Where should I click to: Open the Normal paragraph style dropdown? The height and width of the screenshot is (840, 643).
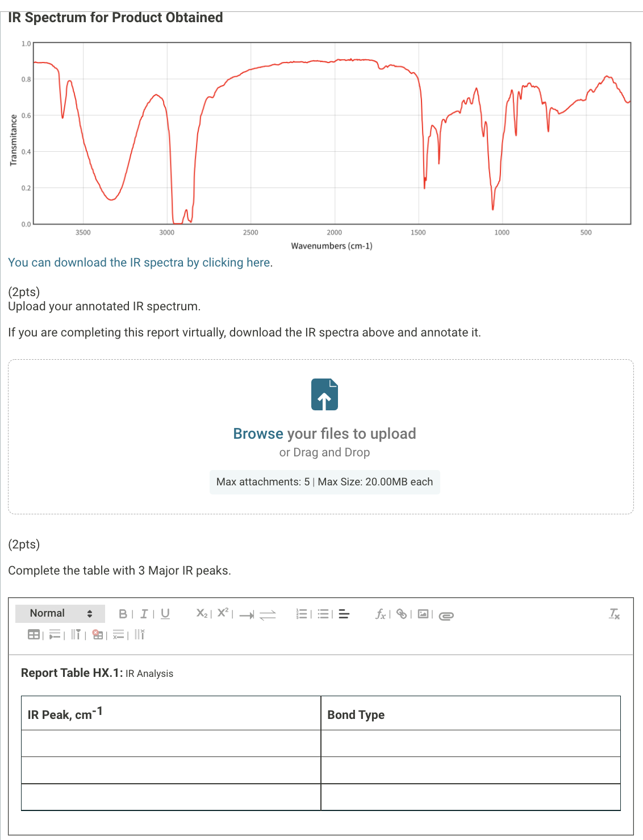tap(60, 613)
